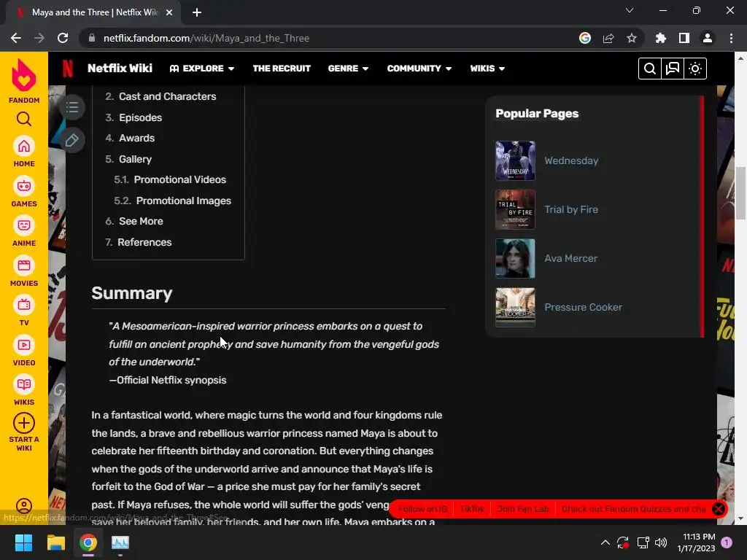Close the Maya and the Three tab
The image size is (747, 560).
169,12
